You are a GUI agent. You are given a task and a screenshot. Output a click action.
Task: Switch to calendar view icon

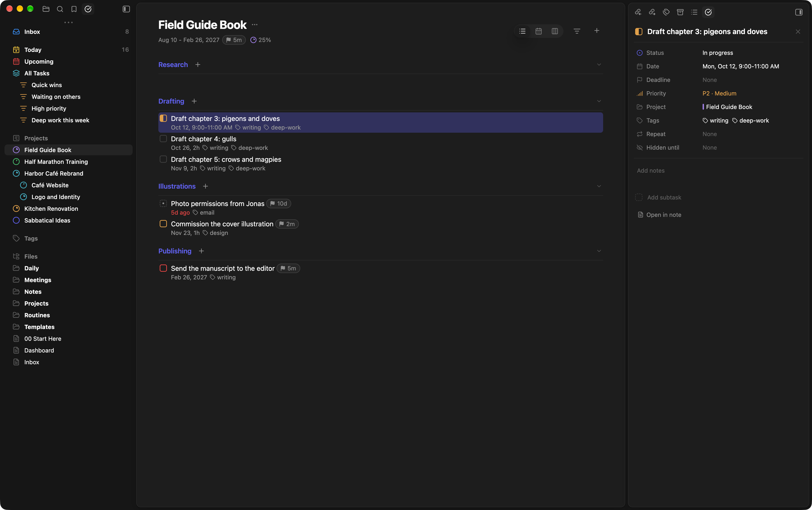click(x=539, y=31)
